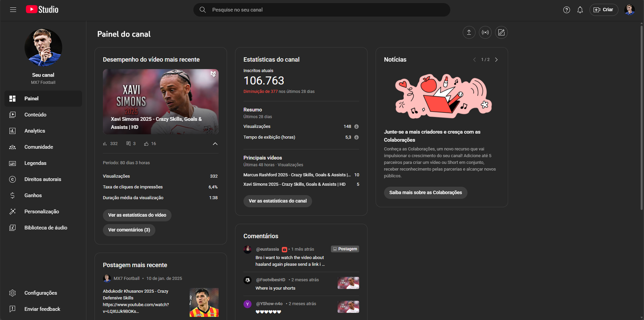The height and width of the screenshot is (320, 644).
Task: Open the Personalização sidebar item
Action: click(x=43, y=211)
